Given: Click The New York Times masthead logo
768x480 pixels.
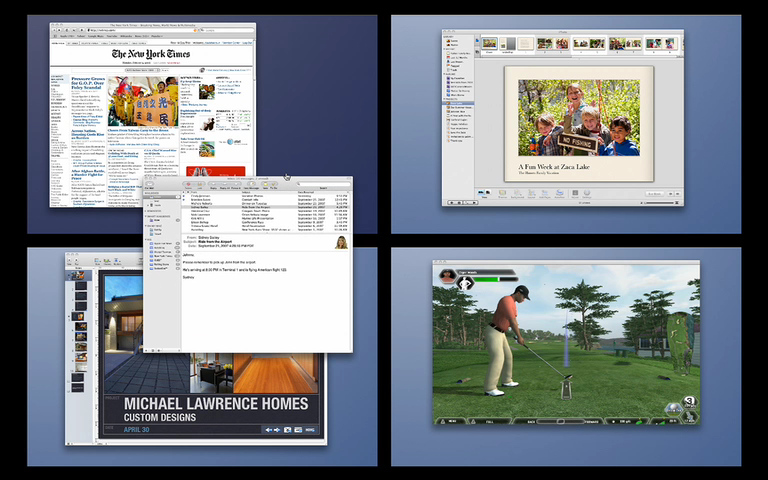Looking at the screenshot, I should tap(151, 54).
